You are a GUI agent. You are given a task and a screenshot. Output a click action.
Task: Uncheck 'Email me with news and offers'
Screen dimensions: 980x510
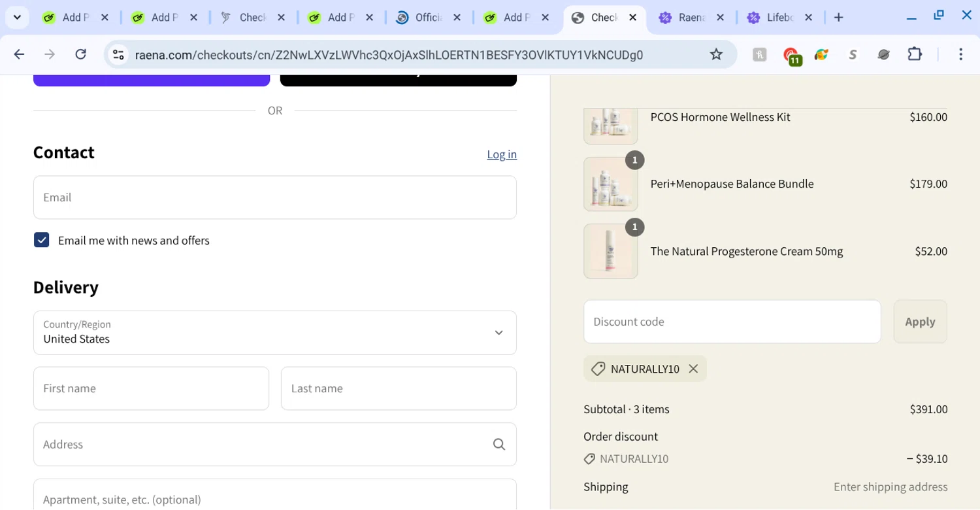pos(41,240)
